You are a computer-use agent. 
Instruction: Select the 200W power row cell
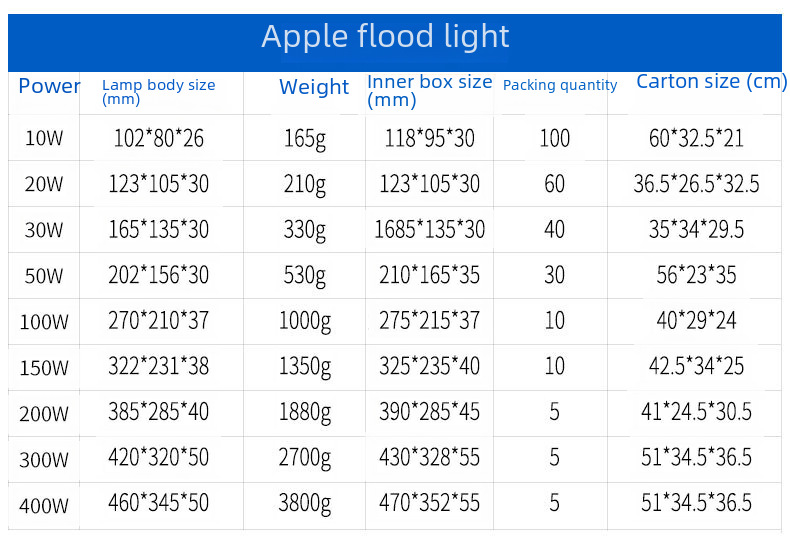44,414
